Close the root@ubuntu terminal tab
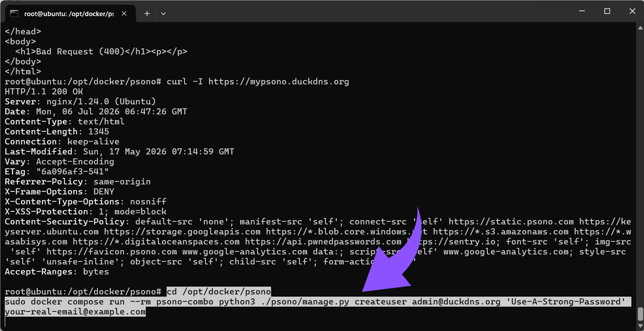This screenshot has height=331, width=644. point(124,13)
